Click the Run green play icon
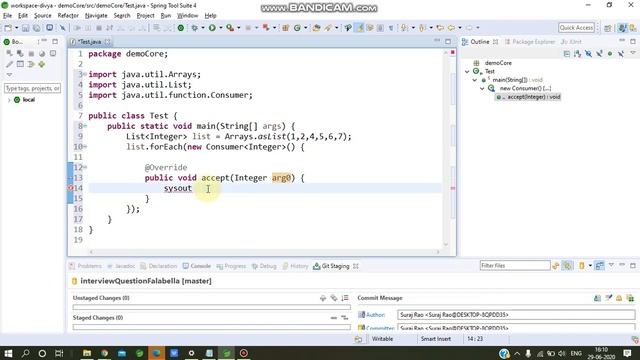The height and width of the screenshot is (360, 640). tap(212, 28)
